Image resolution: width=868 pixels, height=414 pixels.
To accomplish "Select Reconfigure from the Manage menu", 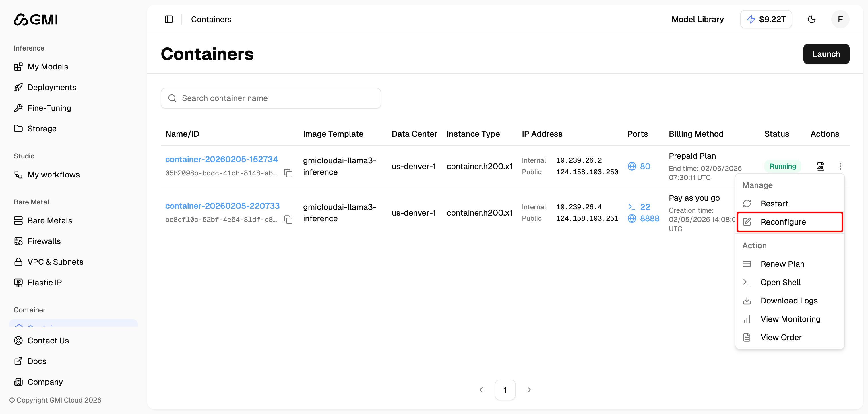I will click(x=782, y=222).
